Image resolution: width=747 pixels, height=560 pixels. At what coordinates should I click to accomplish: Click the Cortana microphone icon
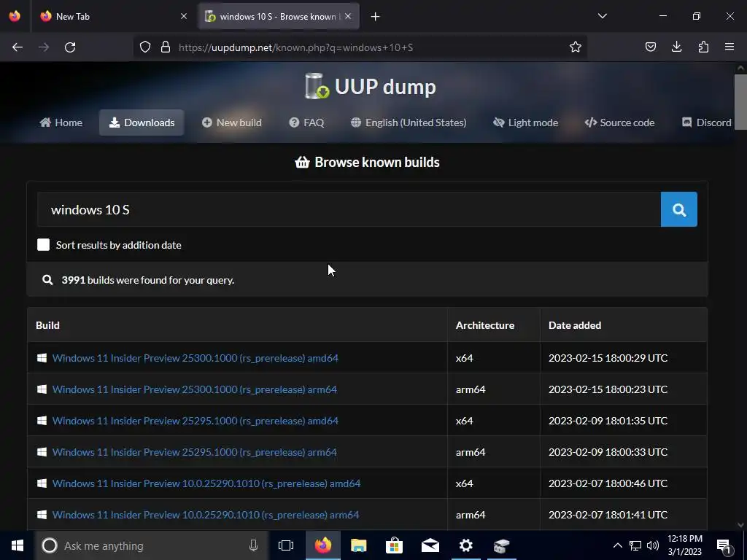[x=253, y=545]
